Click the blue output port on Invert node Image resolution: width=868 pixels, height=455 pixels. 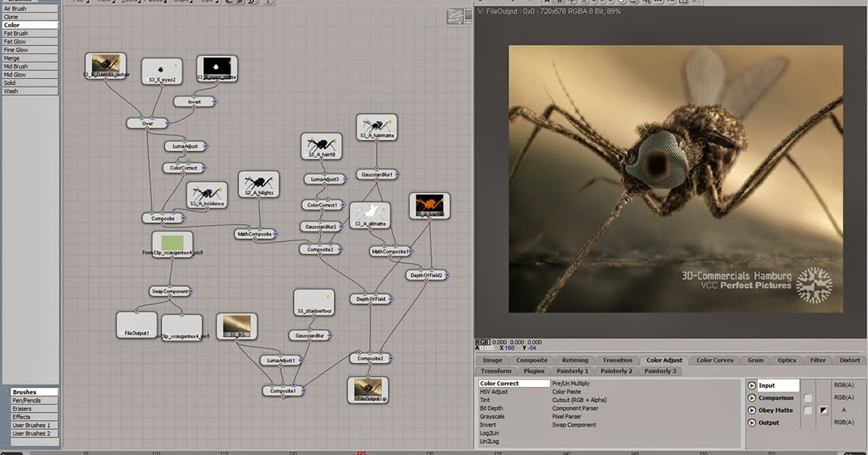coord(215,102)
